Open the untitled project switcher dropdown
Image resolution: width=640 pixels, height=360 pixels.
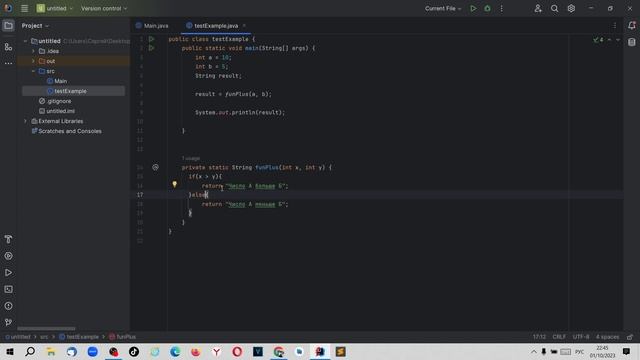pos(55,8)
